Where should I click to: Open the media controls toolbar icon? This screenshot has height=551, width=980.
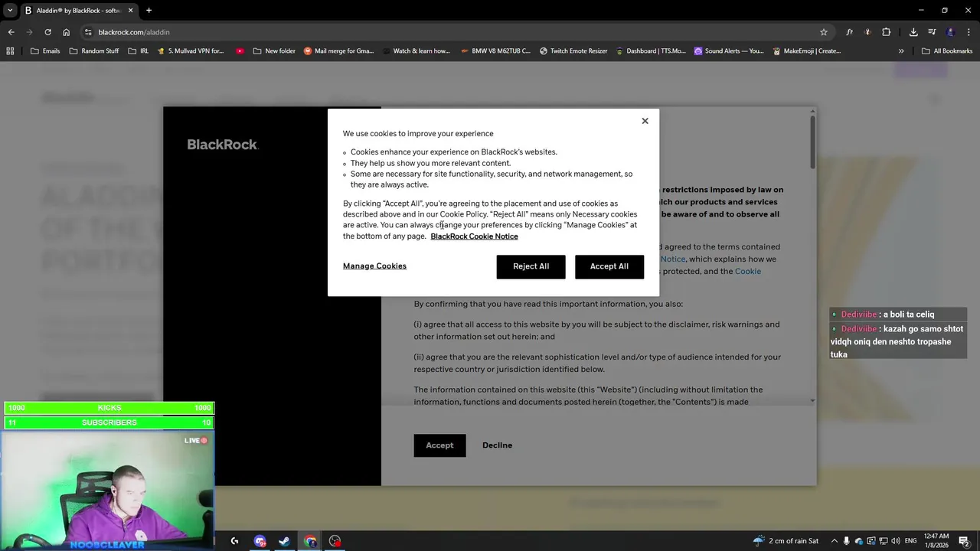pos(932,32)
